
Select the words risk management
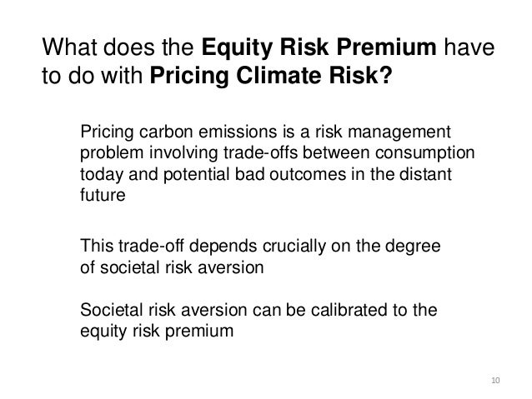point(383,132)
